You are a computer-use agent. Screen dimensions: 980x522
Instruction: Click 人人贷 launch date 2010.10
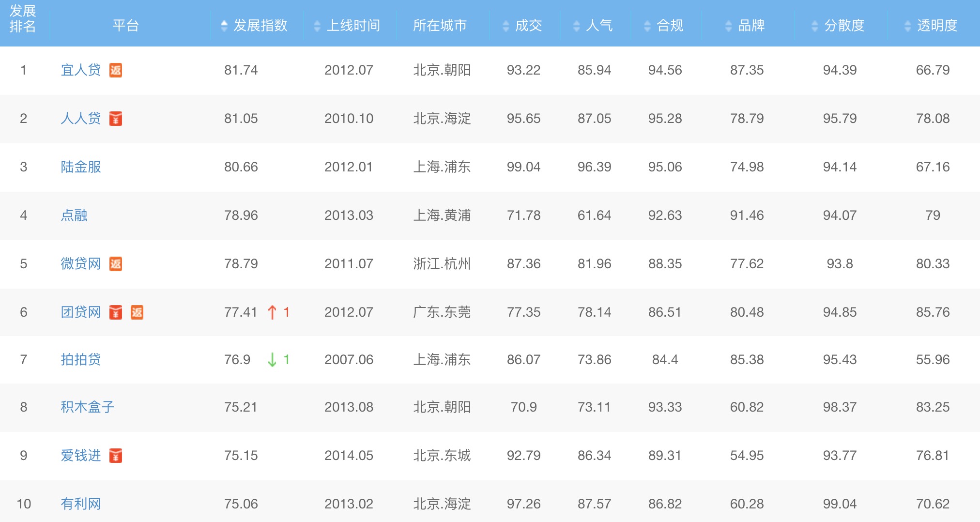point(349,119)
